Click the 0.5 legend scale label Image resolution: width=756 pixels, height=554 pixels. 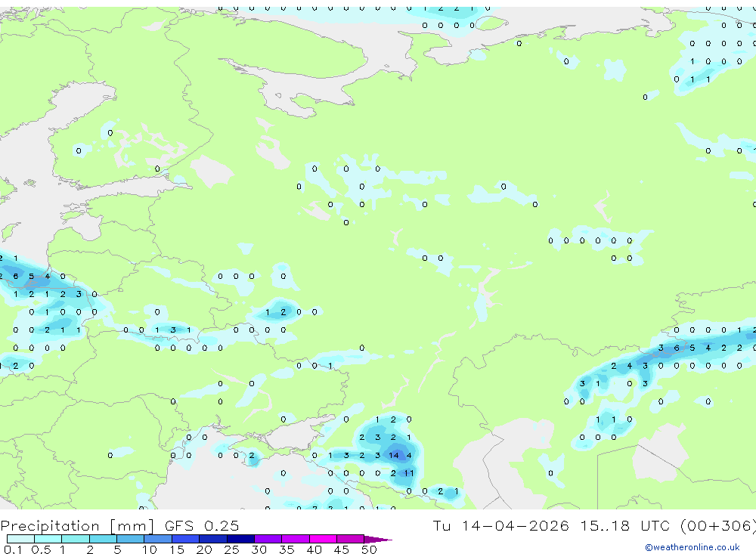pyautogui.click(x=41, y=549)
